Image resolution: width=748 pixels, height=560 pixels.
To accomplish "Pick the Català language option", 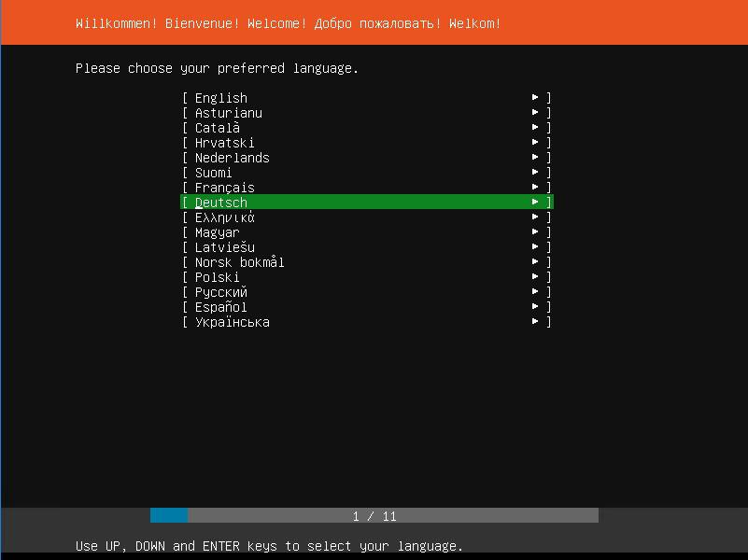I will pyautogui.click(x=218, y=128).
